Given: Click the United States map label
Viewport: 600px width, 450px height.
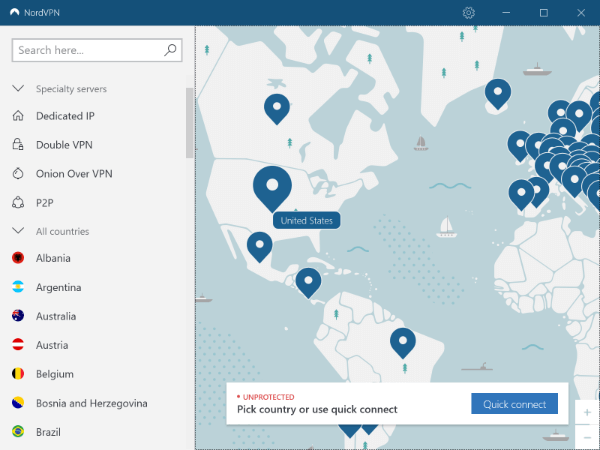Looking at the screenshot, I should [x=307, y=220].
